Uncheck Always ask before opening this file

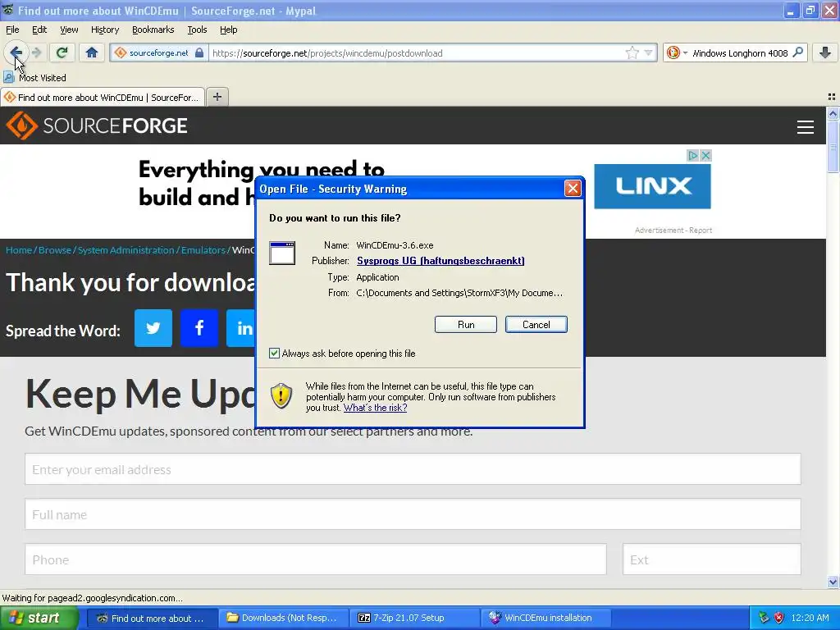click(x=274, y=353)
